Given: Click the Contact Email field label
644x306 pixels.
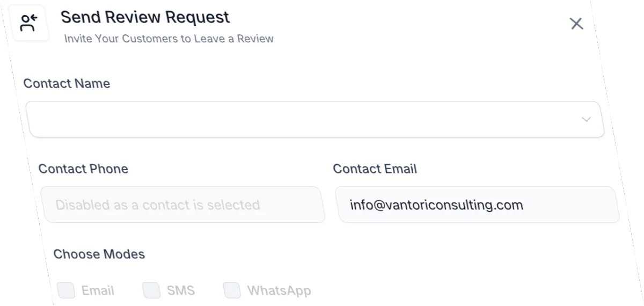Looking at the screenshot, I should point(375,169).
